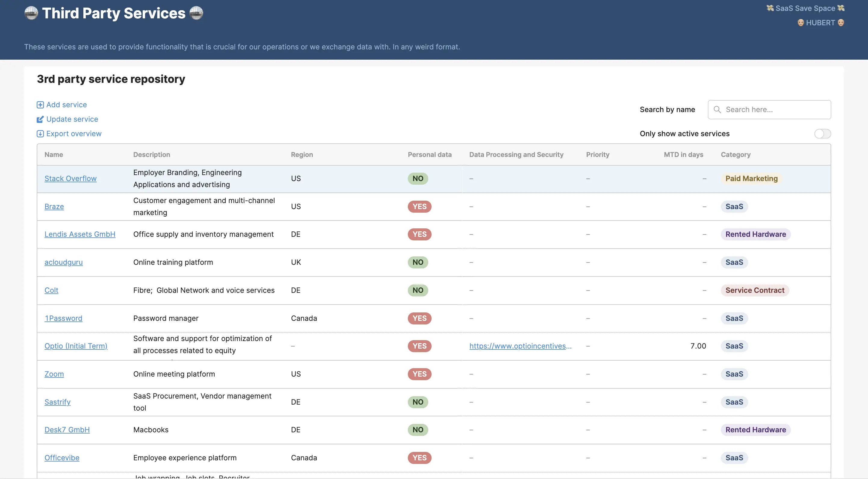This screenshot has width=868, height=479.
Task: Click the YES badge in Braze row
Action: point(420,207)
